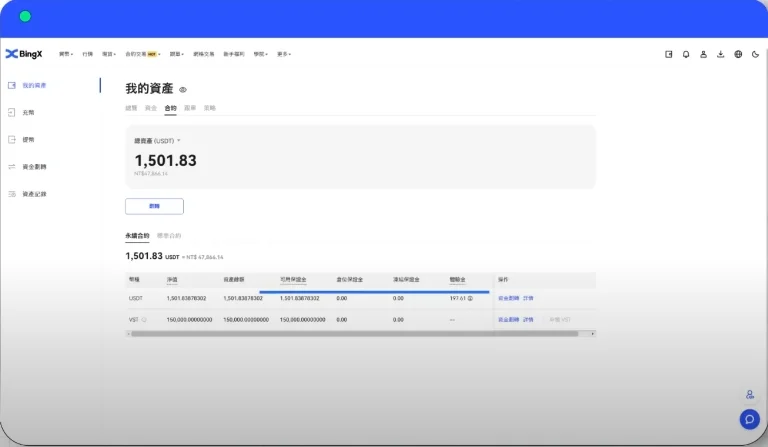This screenshot has width=768, height=447.
Task: Toggle dark mode moon icon
Action: pyautogui.click(x=755, y=54)
